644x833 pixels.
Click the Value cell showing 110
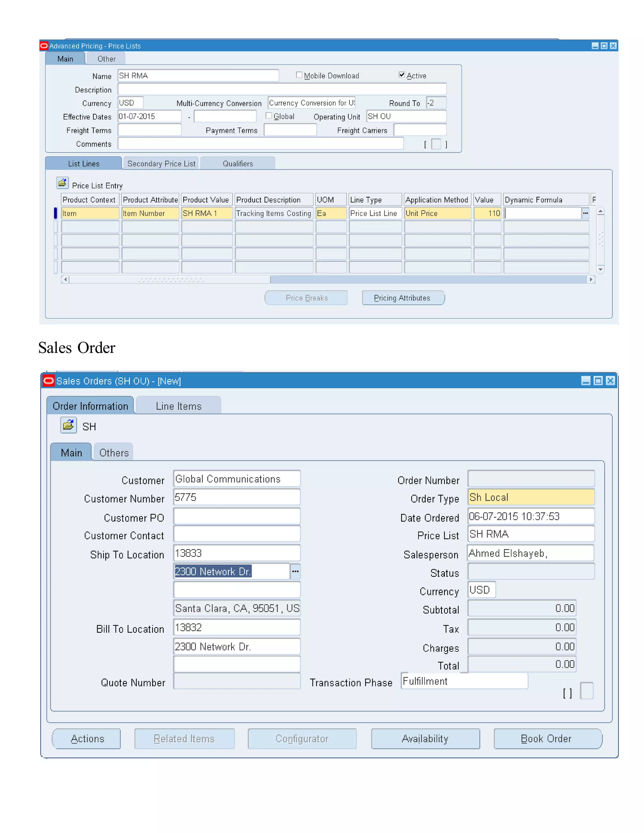[x=488, y=213]
